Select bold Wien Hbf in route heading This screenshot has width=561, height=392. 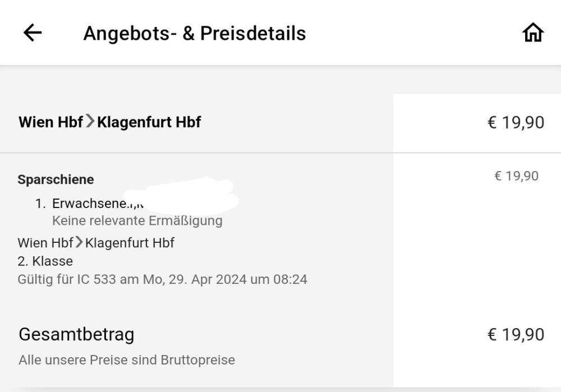pos(50,122)
